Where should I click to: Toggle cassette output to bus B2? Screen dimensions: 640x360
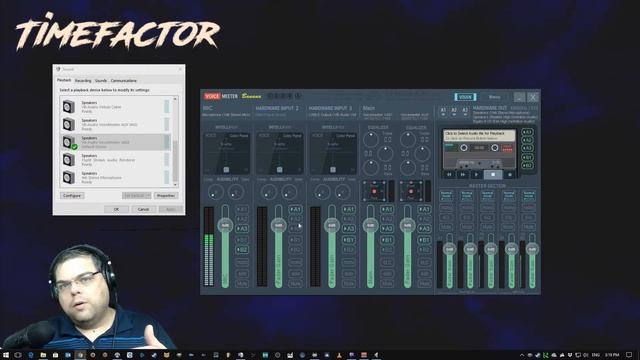(527, 165)
